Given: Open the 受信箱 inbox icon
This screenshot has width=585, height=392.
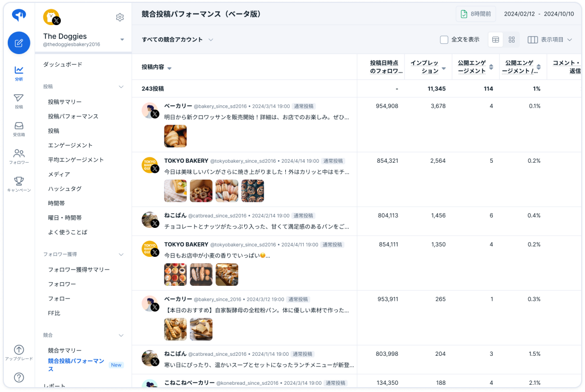Looking at the screenshot, I should 19,129.
